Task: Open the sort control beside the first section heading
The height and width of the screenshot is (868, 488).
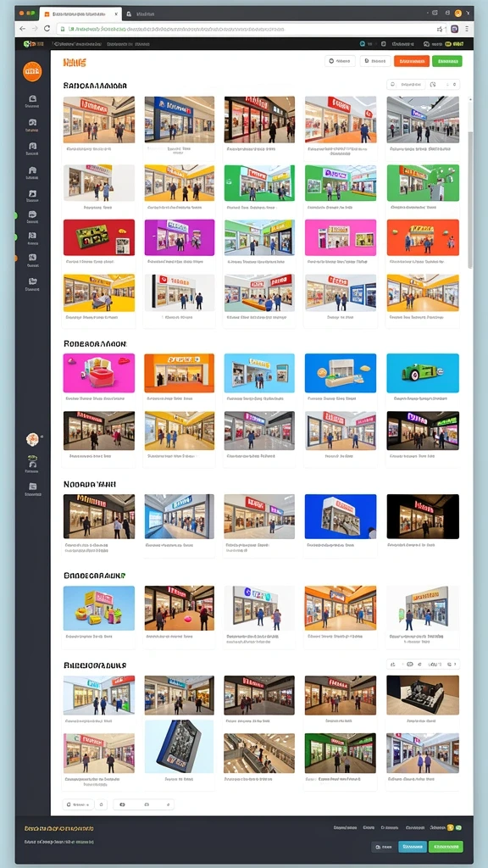Action: [x=423, y=85]
